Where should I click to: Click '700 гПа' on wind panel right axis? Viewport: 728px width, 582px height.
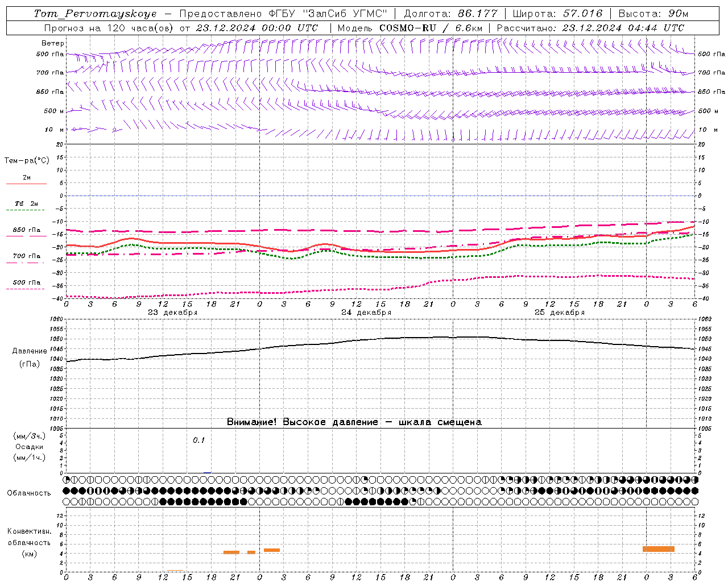tap(712, 73)
